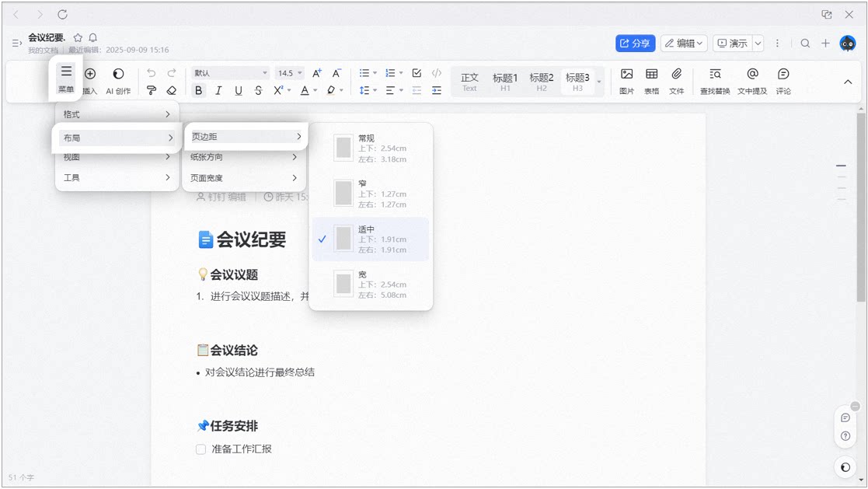Open the 默认 font family dropdown
This screenshot has height=489, width=868.
230,73
